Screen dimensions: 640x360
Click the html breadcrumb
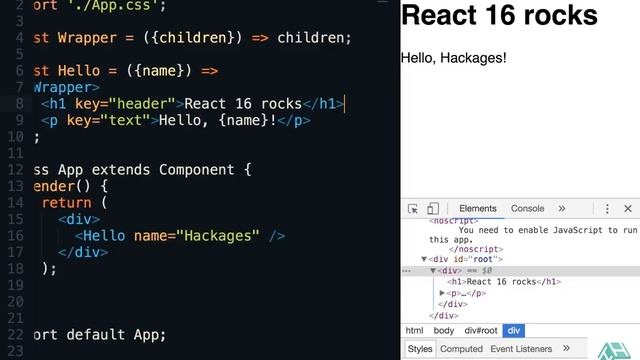tap(414, 331)
